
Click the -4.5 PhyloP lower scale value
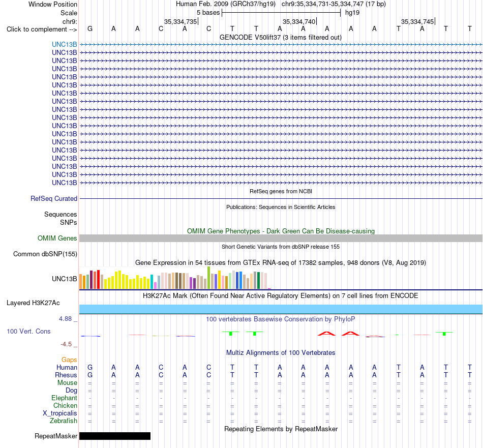click(x=66, y=344)
